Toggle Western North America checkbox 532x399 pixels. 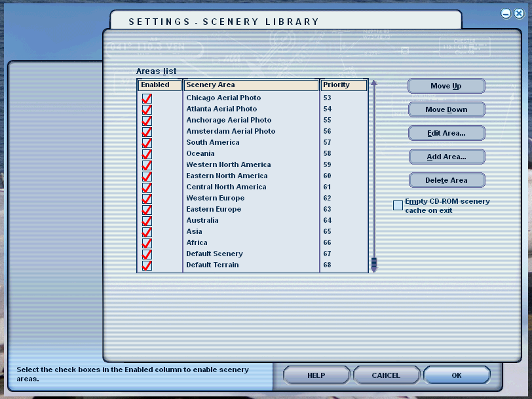click(x=147, y=165)
